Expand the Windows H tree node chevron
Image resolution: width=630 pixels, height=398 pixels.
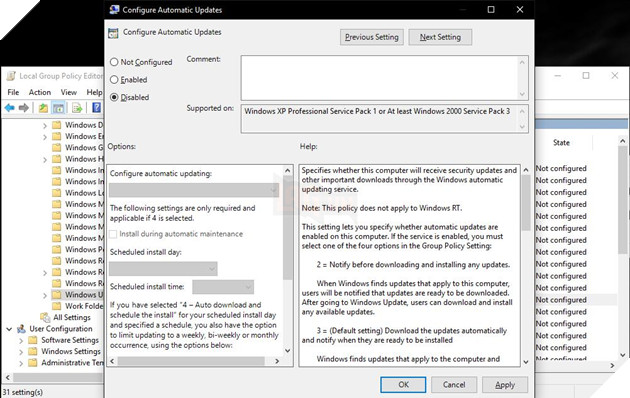point(45,159)
